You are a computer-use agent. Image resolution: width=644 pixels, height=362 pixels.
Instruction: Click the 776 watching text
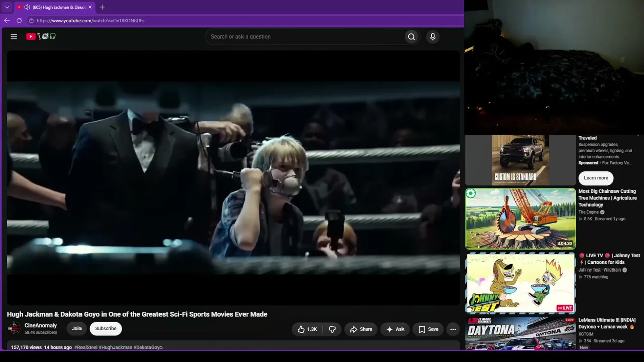click(x=596, y=277)
